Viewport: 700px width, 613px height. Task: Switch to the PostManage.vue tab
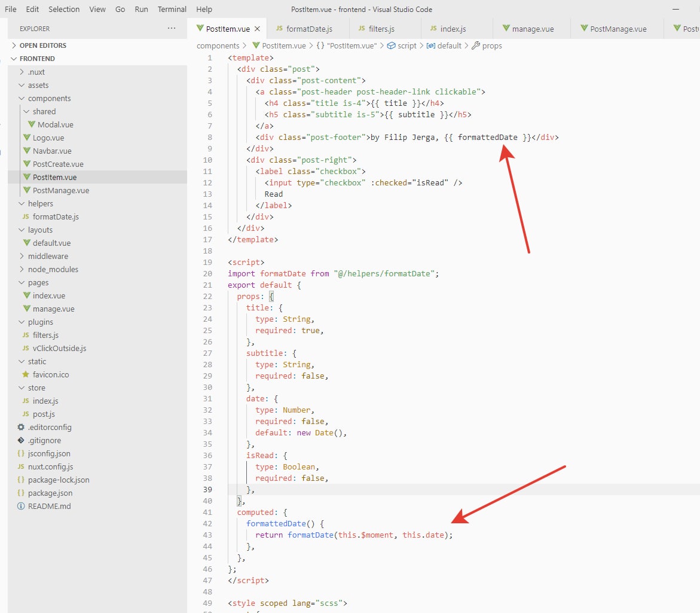click(618, 29)
